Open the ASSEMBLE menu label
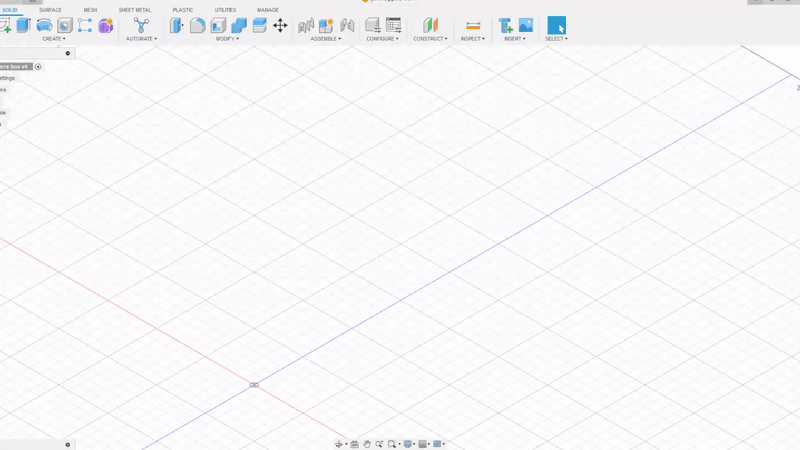Screen dimensions: 800x450 [325, 39]
